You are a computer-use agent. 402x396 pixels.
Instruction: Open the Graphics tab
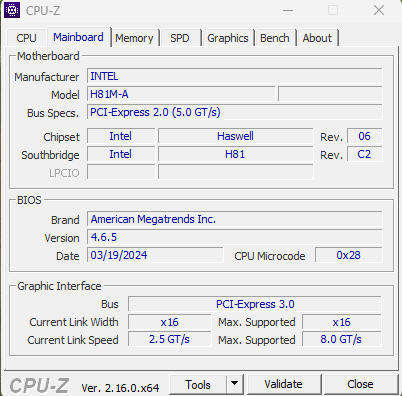point(228,38)
